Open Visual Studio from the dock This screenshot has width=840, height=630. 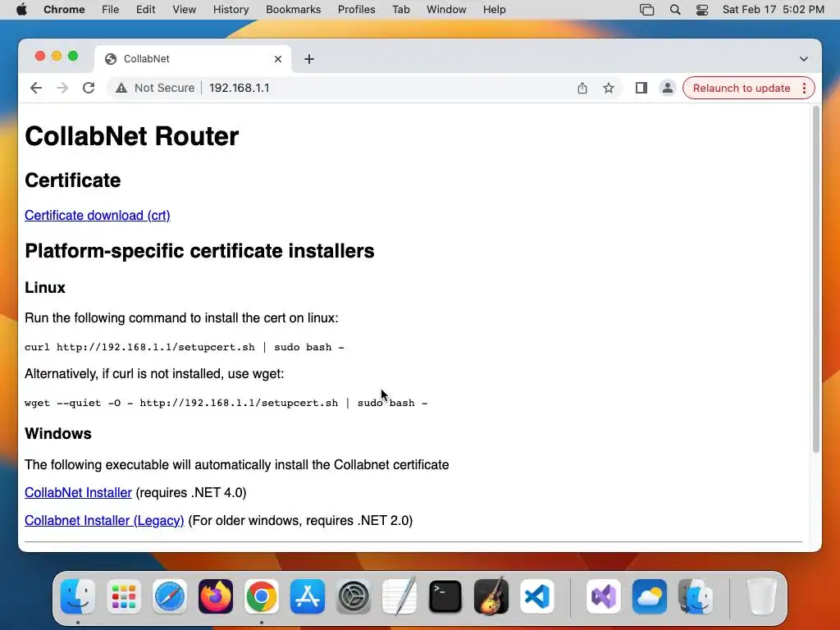tap(604, 596)
